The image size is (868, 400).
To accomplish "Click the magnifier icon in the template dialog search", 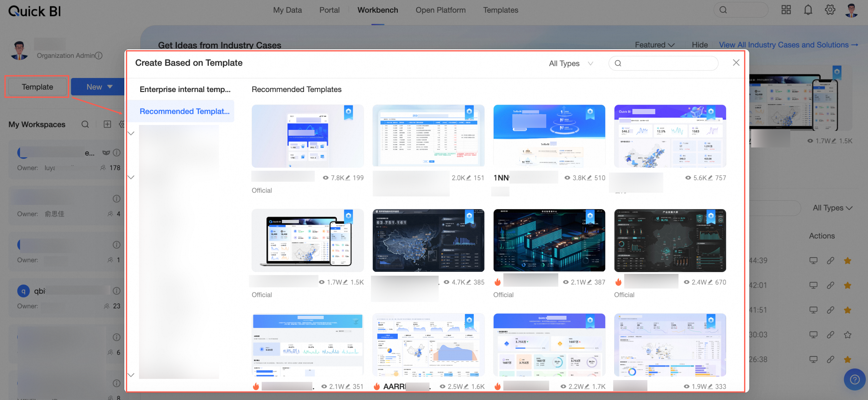I will (x=618, y=63).
